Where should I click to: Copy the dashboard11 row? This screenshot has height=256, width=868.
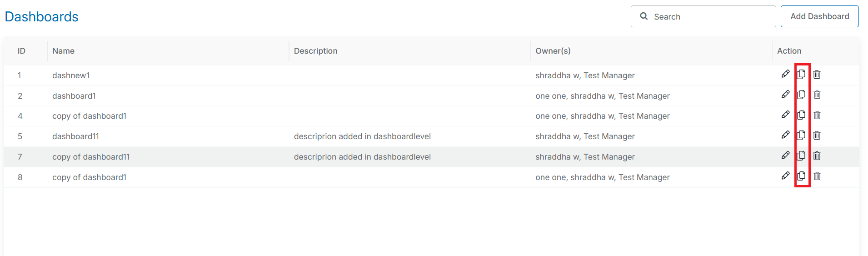pos(801,135)
